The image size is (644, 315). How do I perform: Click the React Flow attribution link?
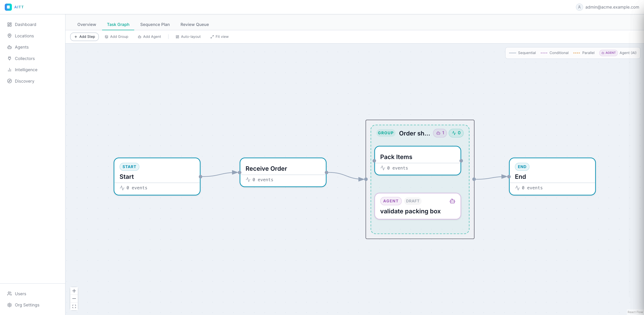pyautogui.click(x=635, y=312)
